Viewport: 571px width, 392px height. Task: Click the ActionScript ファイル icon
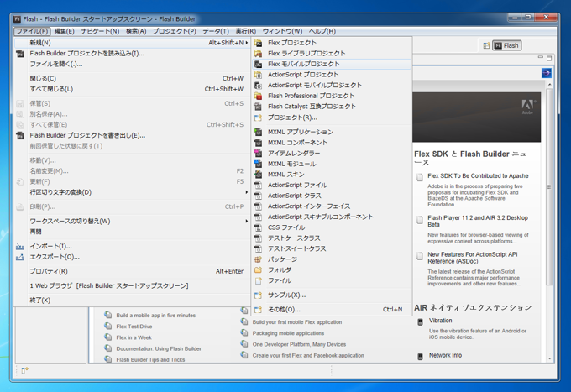(258, 185)
